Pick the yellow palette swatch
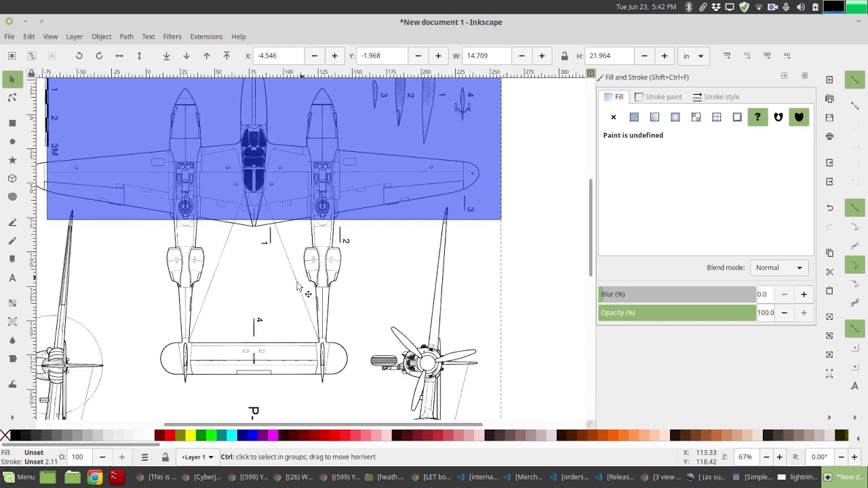This screenshot has height=488, width=868. tap(191, 435)
